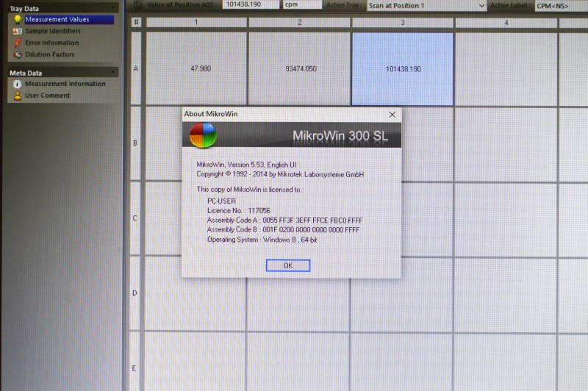Click the Value of Position field 101438.190
This screenshot has height=391, width=588.
pyautogui.click(x=251, y=4)
